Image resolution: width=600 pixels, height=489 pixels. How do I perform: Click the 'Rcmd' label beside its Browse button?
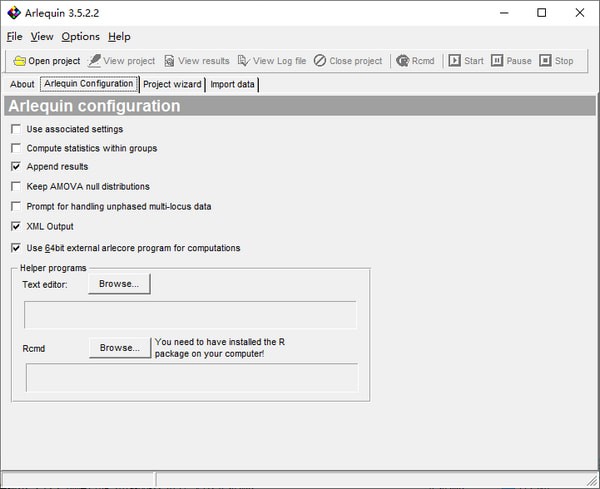[34, 349]
